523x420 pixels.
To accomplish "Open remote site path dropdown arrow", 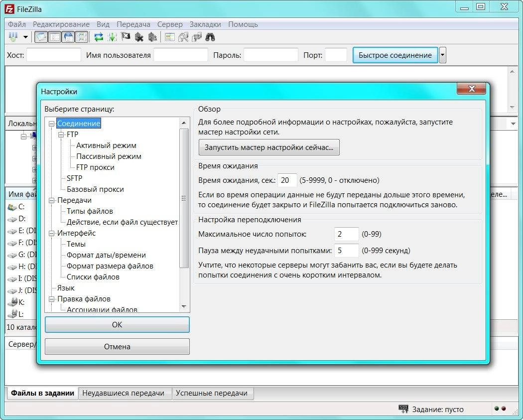I will pos(513,124).
